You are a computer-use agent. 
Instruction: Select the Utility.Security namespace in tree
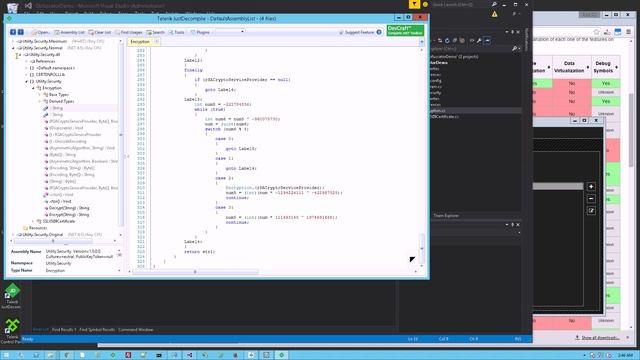[48, 81]
